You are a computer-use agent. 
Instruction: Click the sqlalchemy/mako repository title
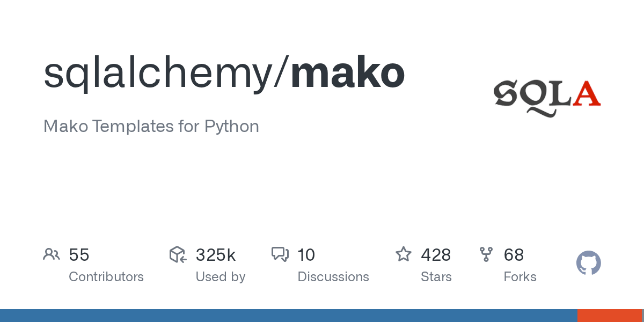[x=224, y=73]
